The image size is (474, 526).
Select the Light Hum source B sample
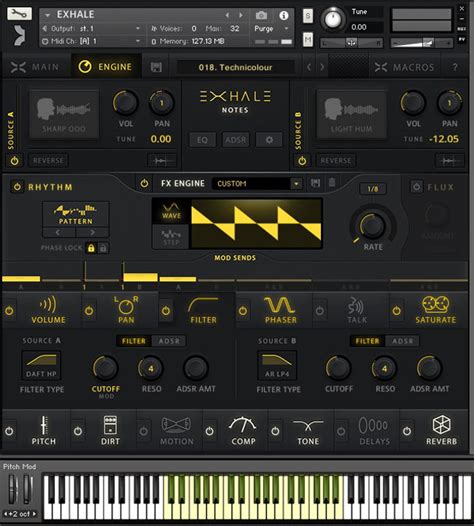click(x=351, y=114)
